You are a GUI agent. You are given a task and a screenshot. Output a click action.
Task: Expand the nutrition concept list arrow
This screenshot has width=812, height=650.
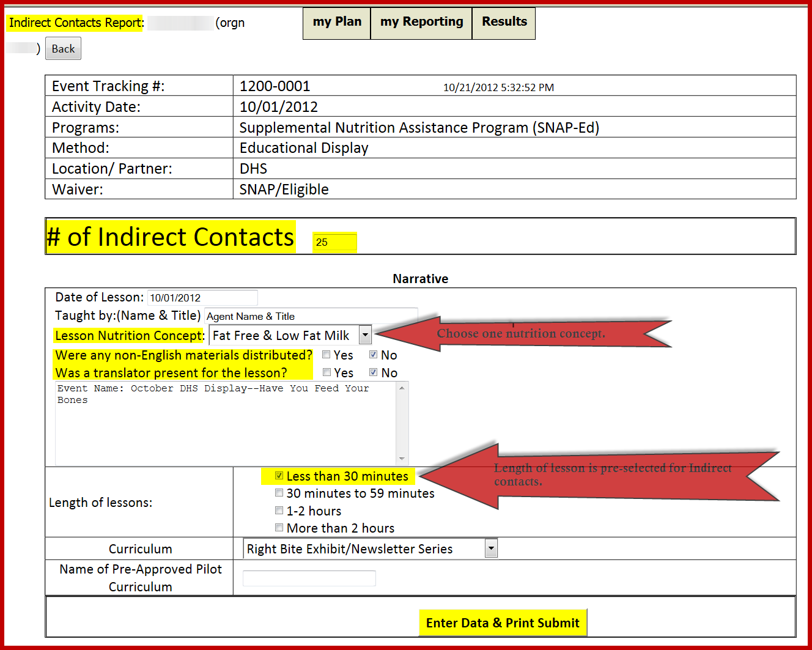(365, 334)
